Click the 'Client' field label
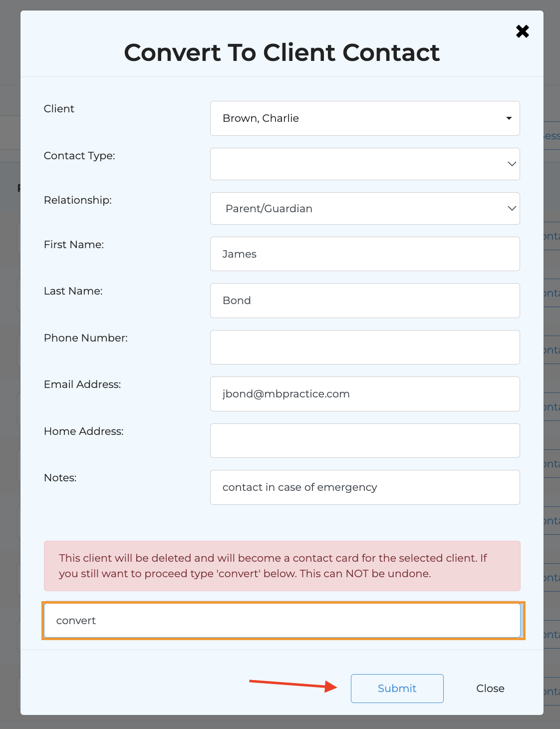The image size is (560, 729). coord(59,109)
